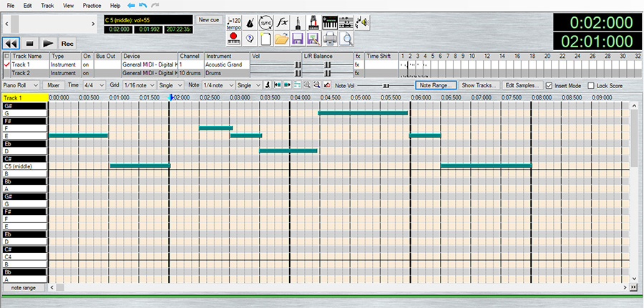Click the long teal G note in piano roll
644x308 pixels.
coord(363,112)
